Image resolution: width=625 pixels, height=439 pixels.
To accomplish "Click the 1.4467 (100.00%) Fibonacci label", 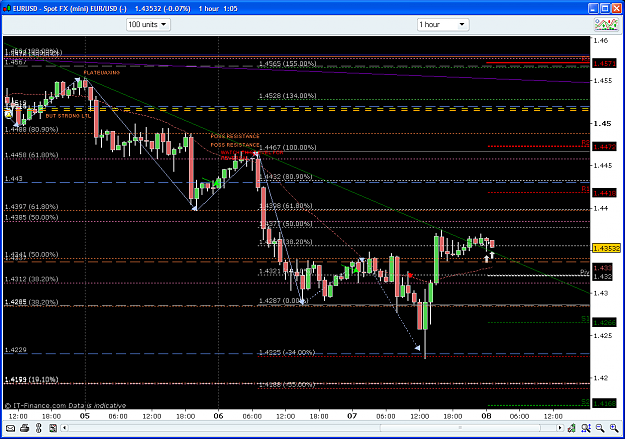I will pyautogui.click(x=287, y=148).
